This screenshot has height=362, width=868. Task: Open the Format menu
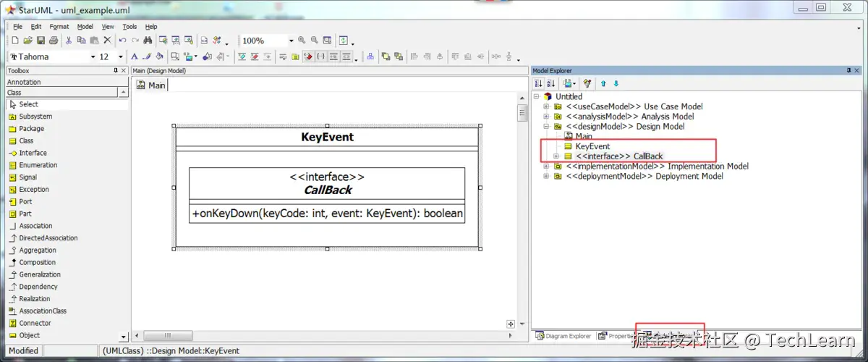coord(59,27)
